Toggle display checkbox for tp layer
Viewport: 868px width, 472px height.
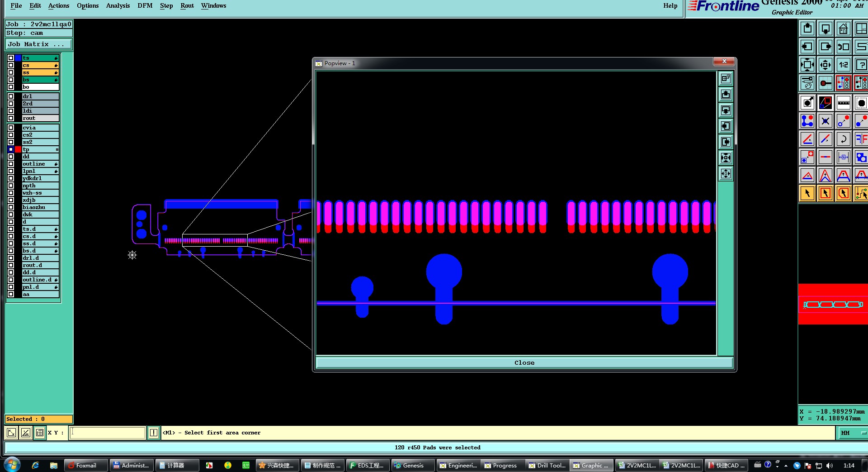coord(11,149)
